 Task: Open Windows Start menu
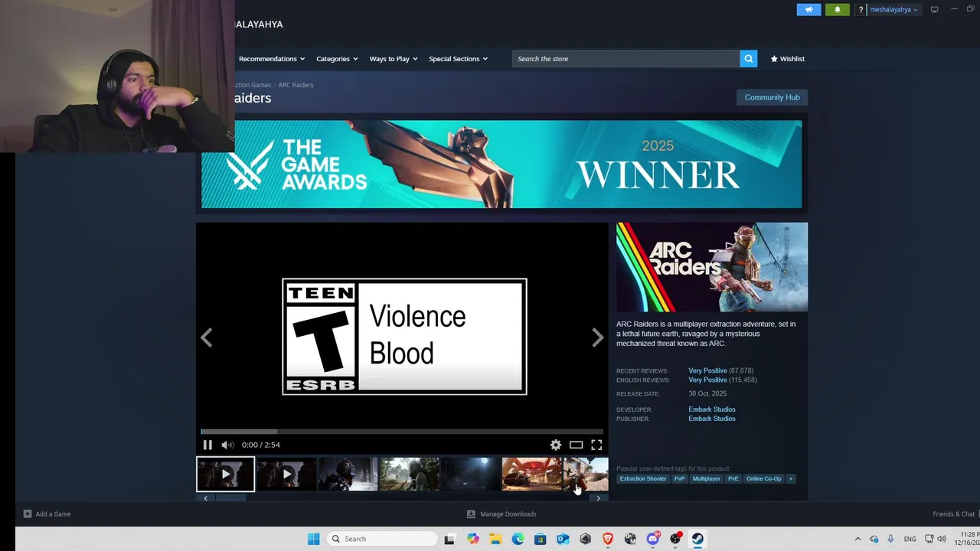pyautogui.click(x=313, y=539)
